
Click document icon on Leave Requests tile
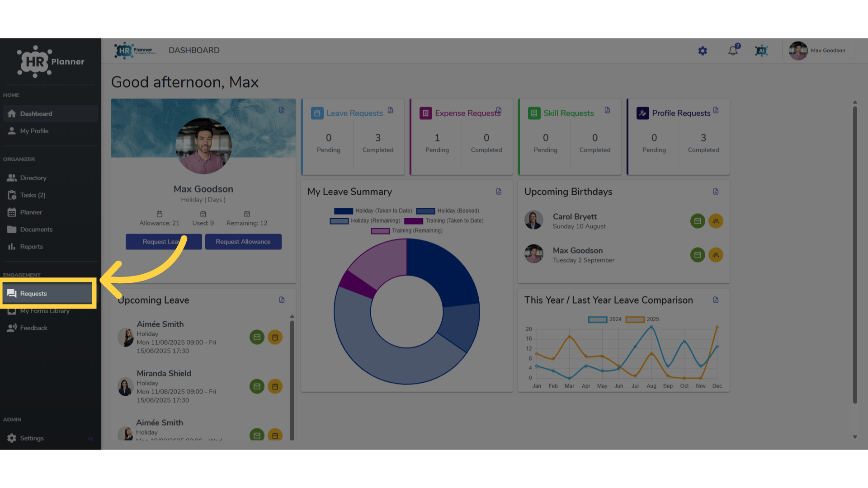[x=390, y=110]
